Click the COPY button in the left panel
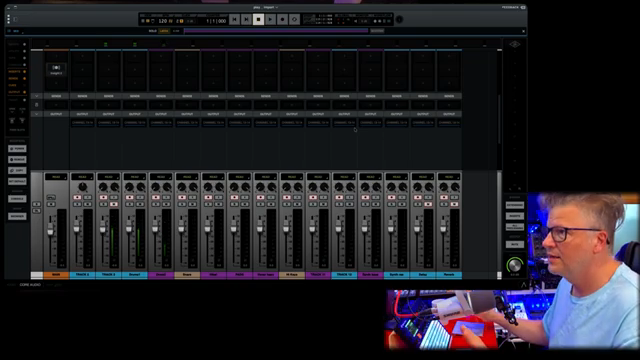Image resolution: width=640 pixels, height=360 pixels. pos(17,170)
